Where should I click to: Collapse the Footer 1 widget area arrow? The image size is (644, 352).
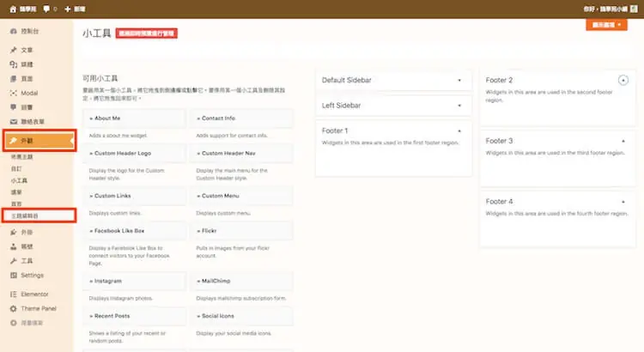pos(459,131)
